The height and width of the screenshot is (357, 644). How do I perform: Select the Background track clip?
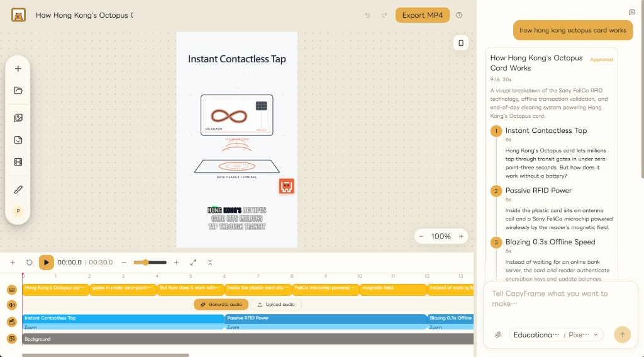(x=248, y=339)
